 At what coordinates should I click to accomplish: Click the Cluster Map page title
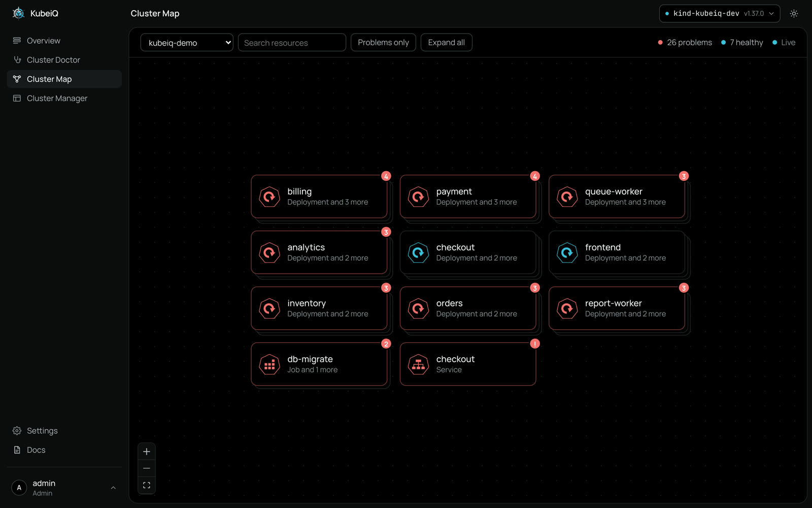(155, 14)
